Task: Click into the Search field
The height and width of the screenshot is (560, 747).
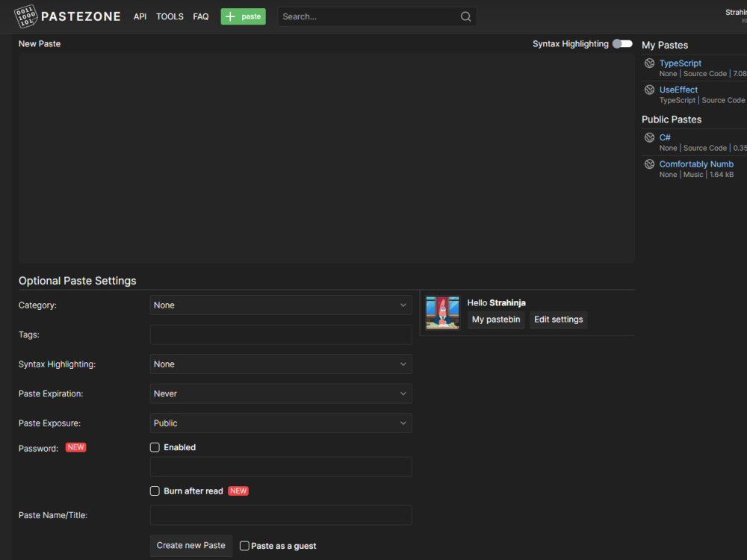Action: tap(376, 16)
